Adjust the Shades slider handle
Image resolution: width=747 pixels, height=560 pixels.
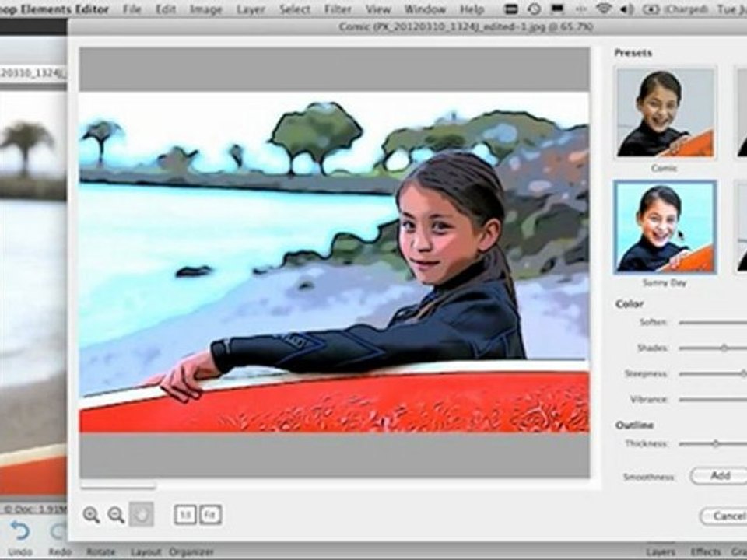[x=724, y=348]
